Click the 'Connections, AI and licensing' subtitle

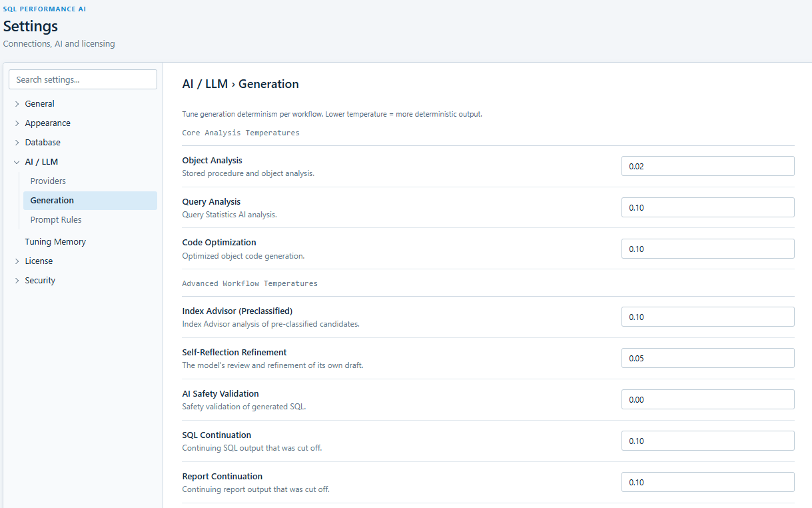[59, 44]
